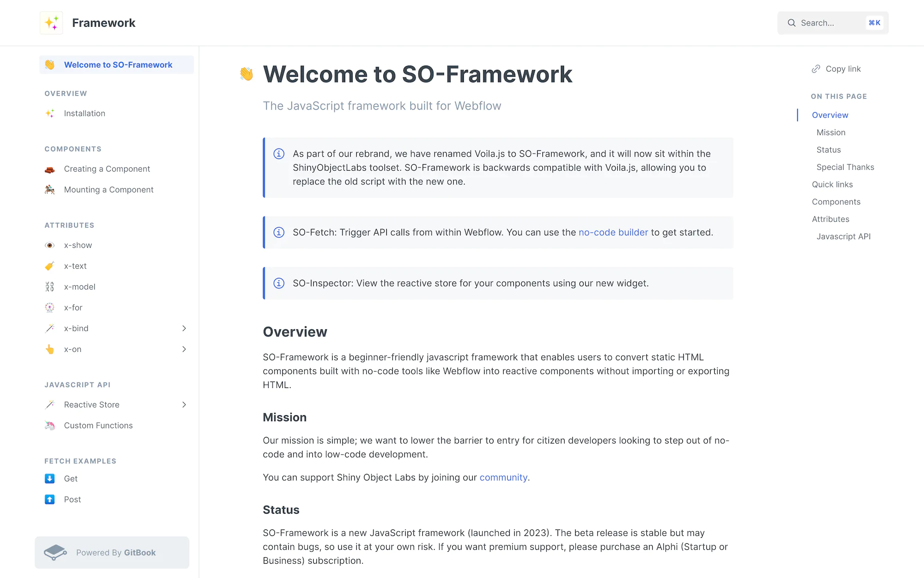
Task: Expand the x-on section chevron
Action: 184,349
